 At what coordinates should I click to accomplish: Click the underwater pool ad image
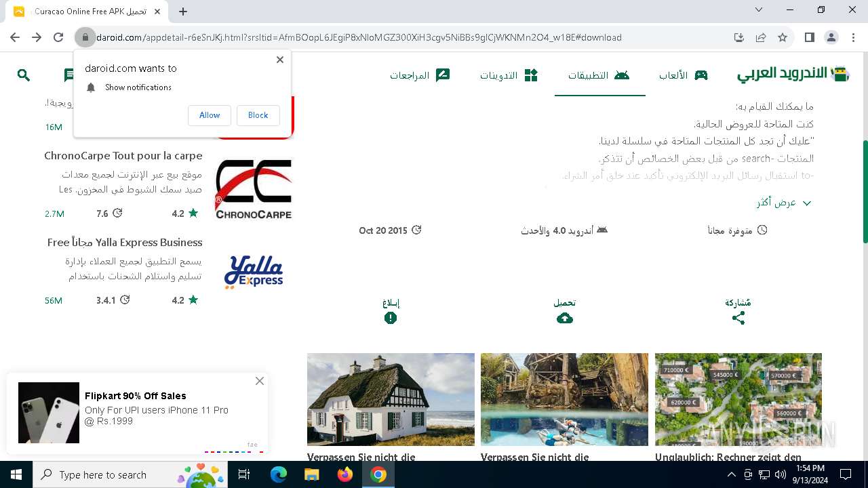(564, 399)
